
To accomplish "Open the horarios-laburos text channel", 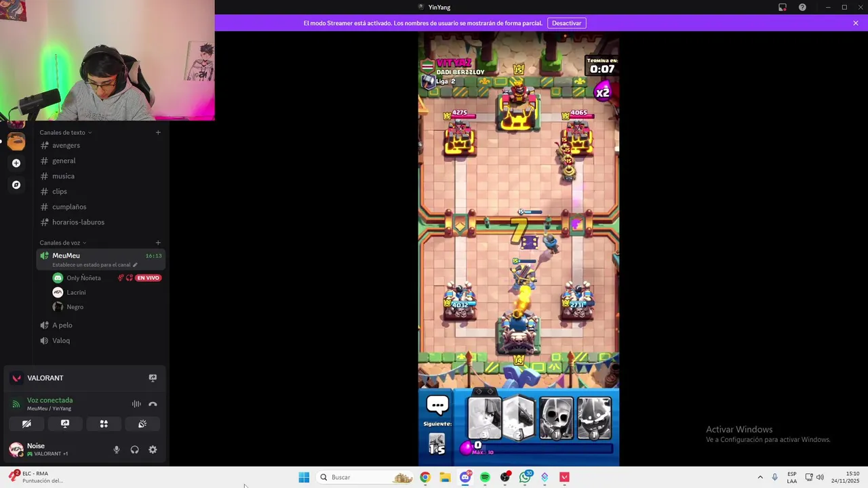I will (100, 222).
